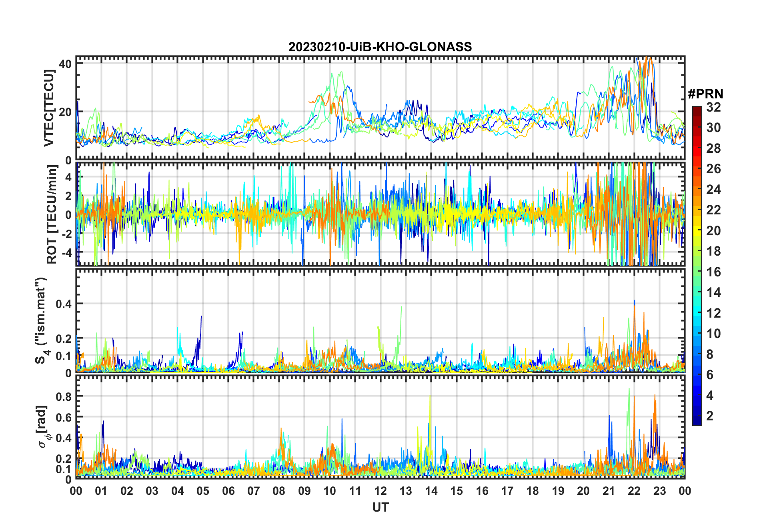Click x-axis tick label 14
761x532 pixels.
tap(431, 491)
